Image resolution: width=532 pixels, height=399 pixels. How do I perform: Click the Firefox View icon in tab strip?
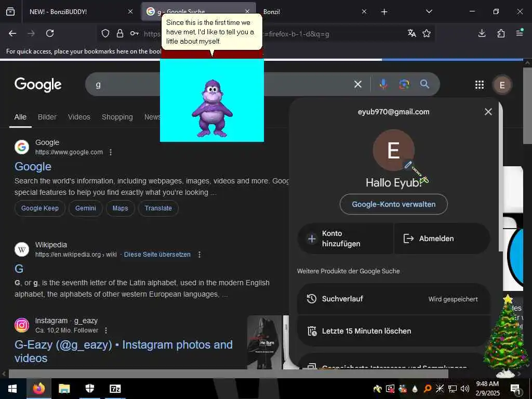(x=10, y=11)
